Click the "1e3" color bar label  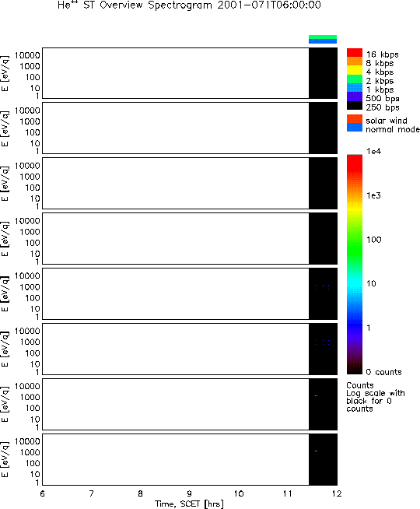tap(373, 195)
